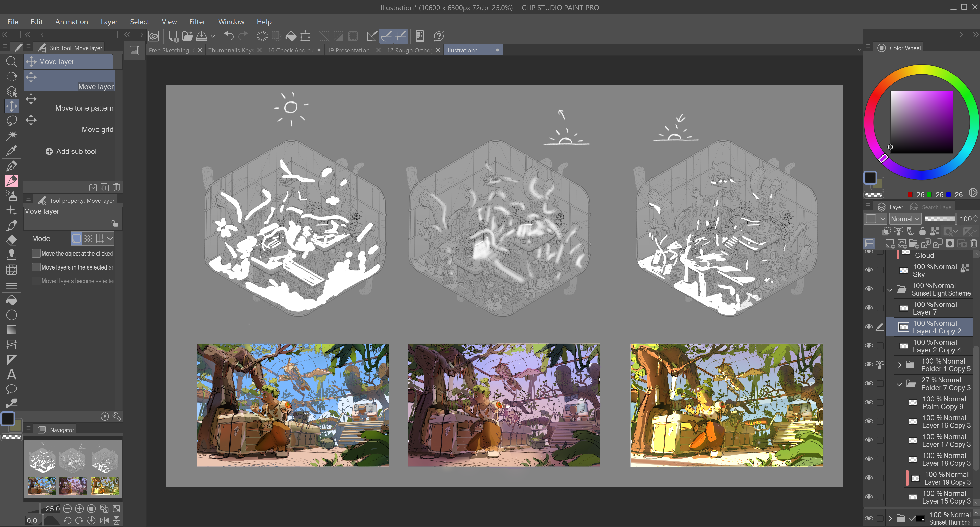Click the Navigator preview thumbnail
Image resolution: width=980 pixels, height=527 pixels.
click(x=73, y=469)
